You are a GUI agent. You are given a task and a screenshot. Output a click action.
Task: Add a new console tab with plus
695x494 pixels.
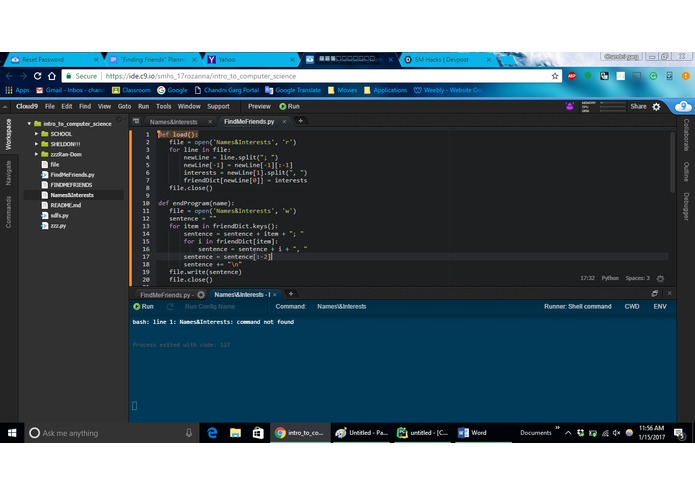coord(291,294)
